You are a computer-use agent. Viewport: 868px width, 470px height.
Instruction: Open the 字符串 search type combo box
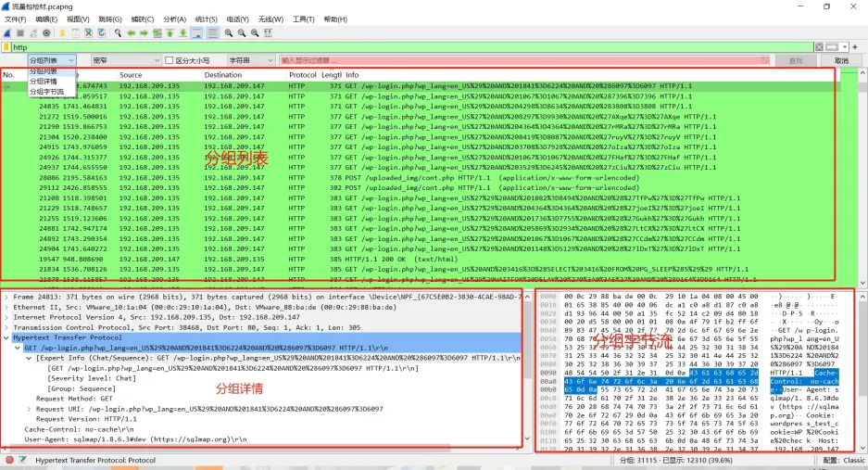click(251, 60)
